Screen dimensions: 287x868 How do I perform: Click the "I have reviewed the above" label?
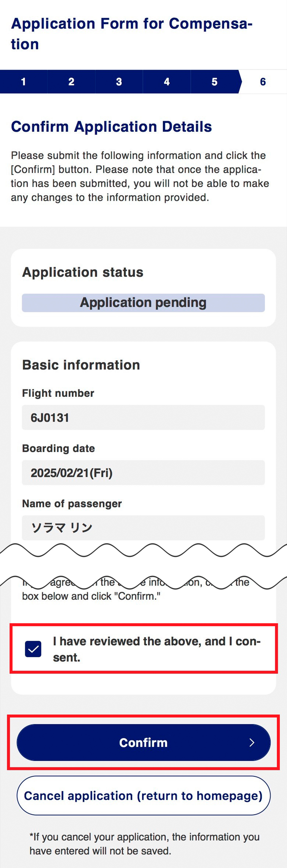click(x=156, y=649)
